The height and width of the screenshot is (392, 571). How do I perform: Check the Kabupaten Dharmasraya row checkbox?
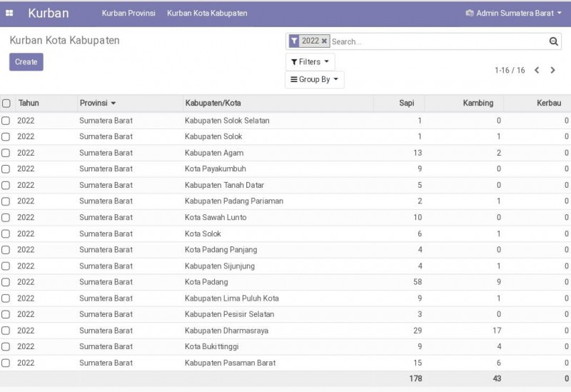click(6, 331)
